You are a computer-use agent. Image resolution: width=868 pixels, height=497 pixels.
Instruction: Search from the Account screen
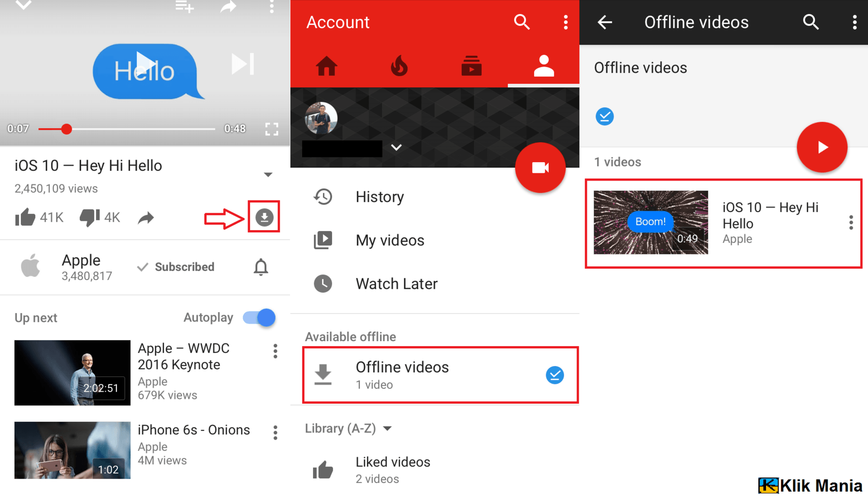coord(522,22)
